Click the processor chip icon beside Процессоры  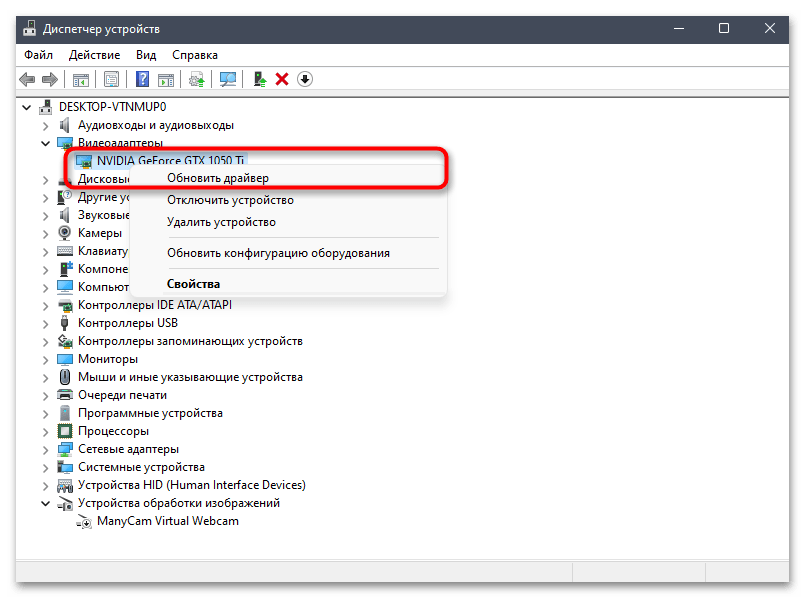(x=65, y=431)
